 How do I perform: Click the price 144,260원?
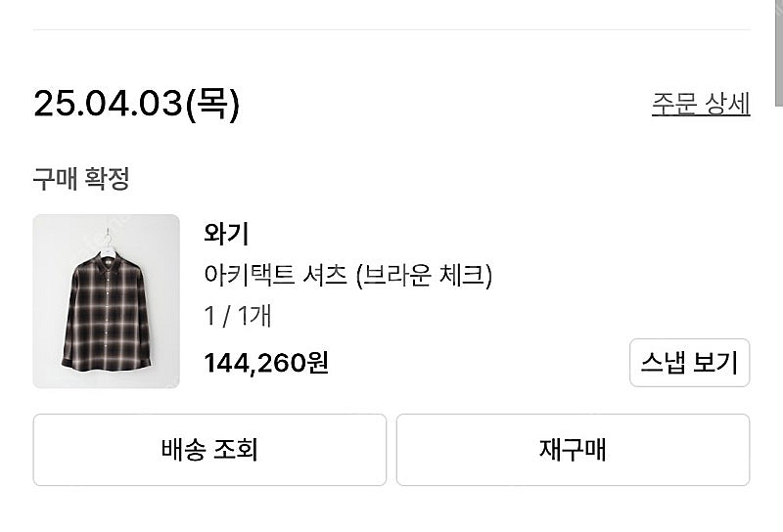coord(265,363)
